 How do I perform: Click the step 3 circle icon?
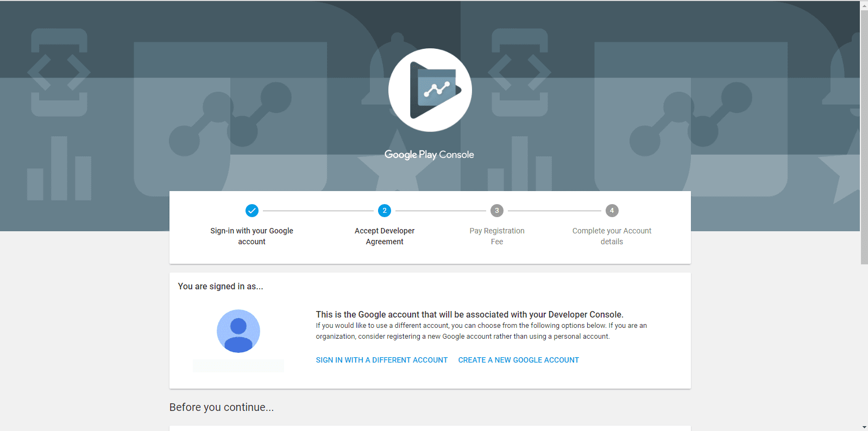click(x=497, y=211)
